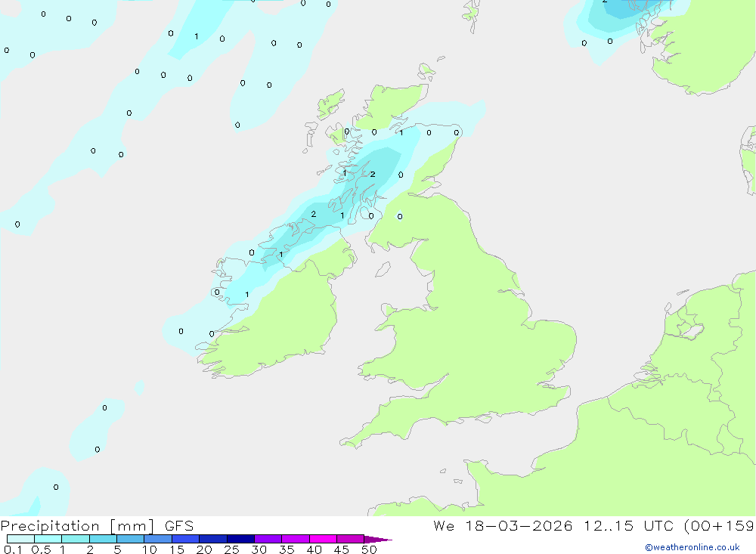Select the 2–5 mm legend color swatch
This screenshot has height=554, width=756.
tap(103, 539)
